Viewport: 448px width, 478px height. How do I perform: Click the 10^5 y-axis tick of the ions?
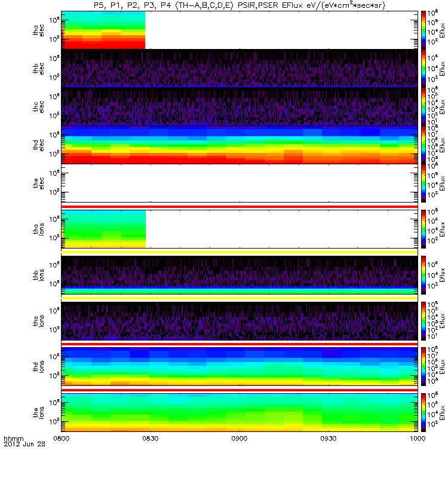pyautogui.click(x=54, y=421)
